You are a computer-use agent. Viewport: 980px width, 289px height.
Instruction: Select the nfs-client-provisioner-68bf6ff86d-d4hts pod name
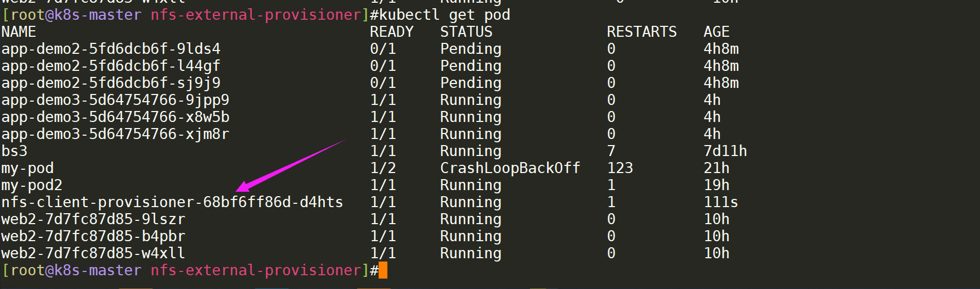(172, 202)
